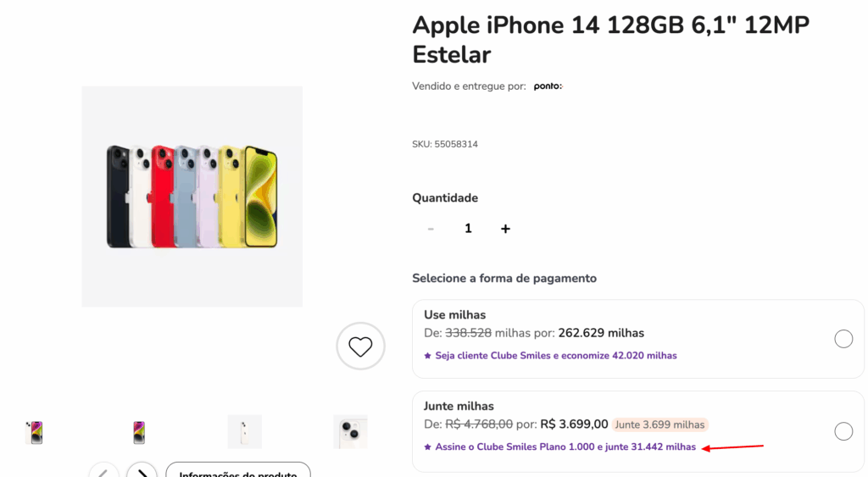Viewport: 868px width, 477px height.
Task: Open the Informações do produto button
Action: [237, 472]
